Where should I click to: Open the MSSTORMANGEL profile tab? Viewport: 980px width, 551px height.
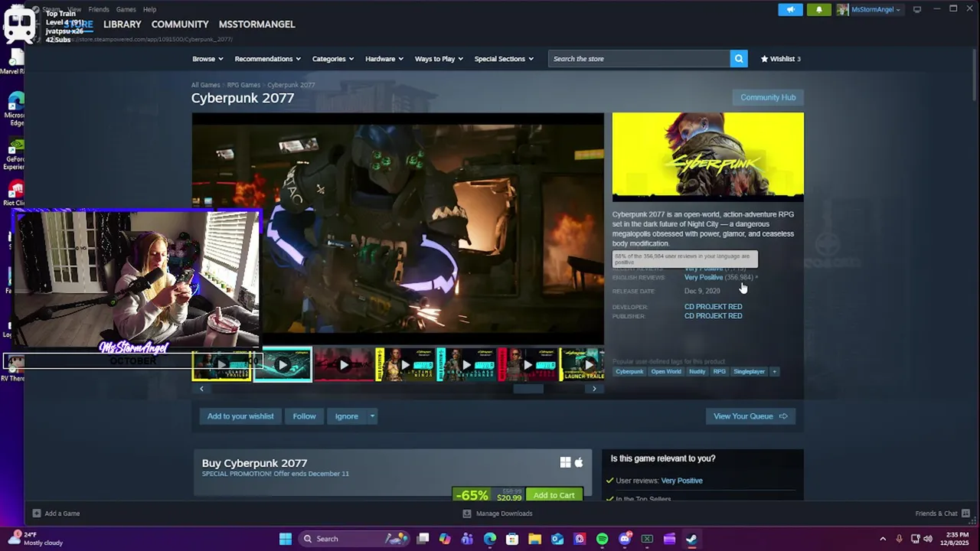coord(256,24)
